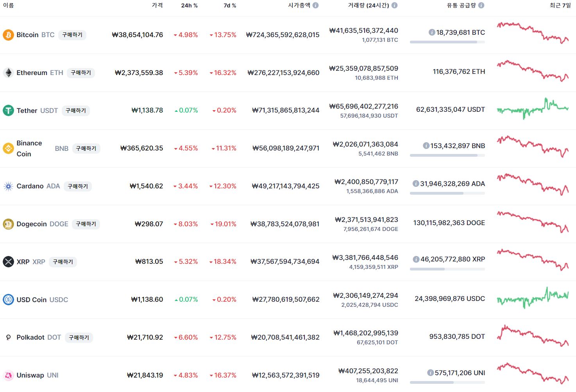Click info icon next to 유통 공급량 header
The height and width of the screenshot is (392, 576).
(x=481, y=5)
